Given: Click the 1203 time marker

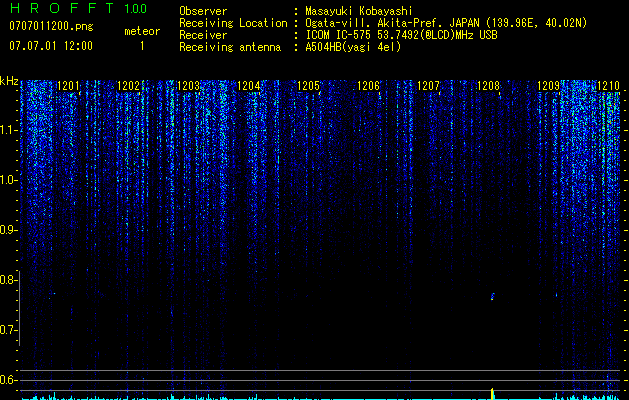Looking at the screenshot, I should [x=189, y=86].
